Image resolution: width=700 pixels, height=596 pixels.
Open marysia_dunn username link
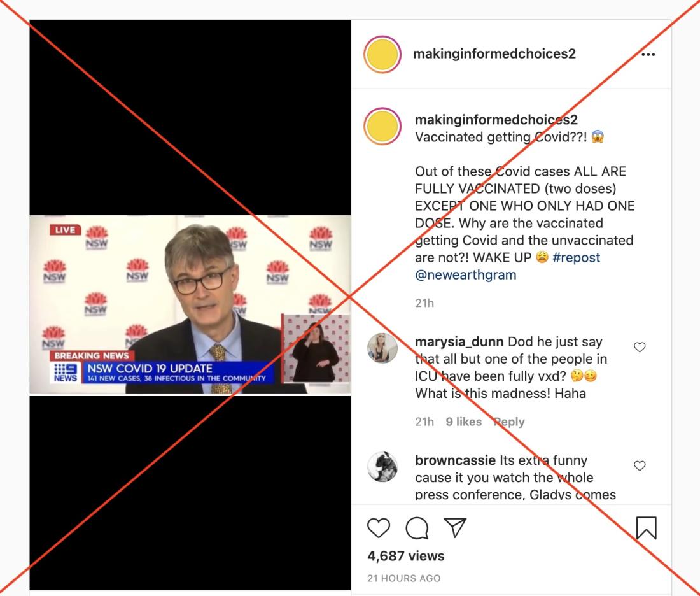coord(459,342)
